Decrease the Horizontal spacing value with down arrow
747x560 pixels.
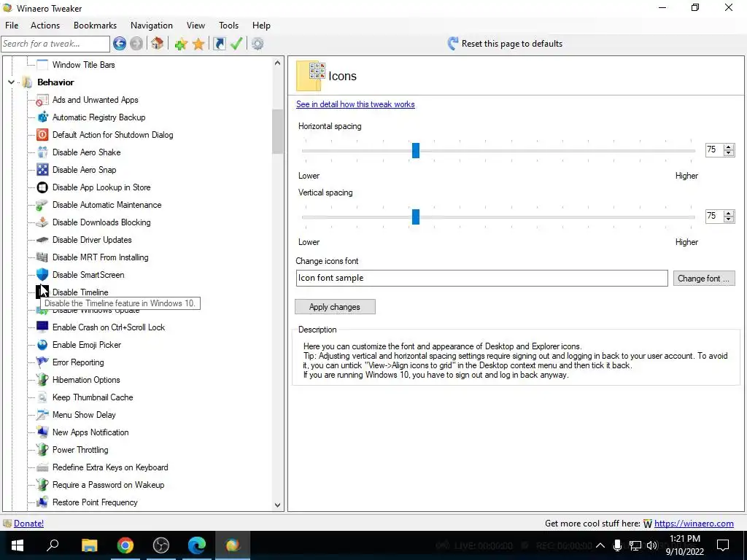[728, 153]
